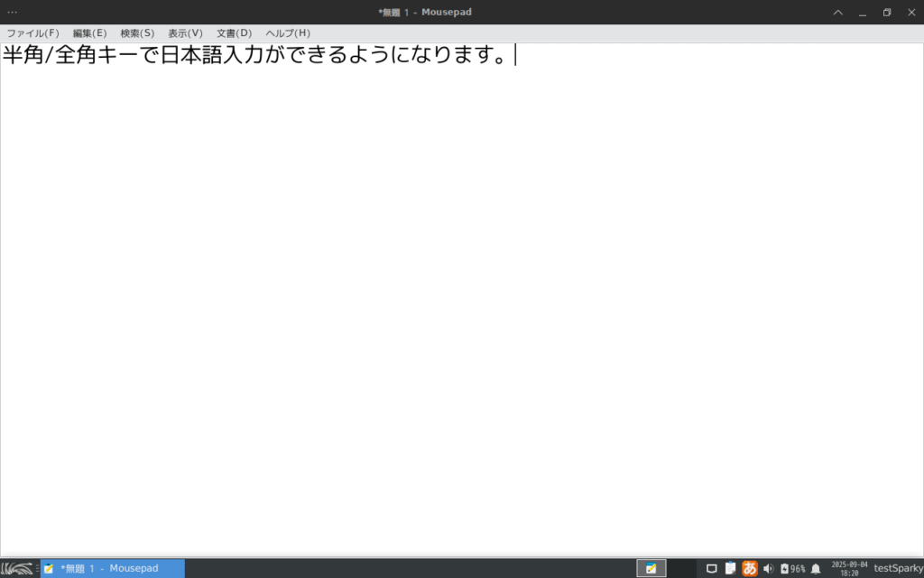Open the testSparky user menu
This screenshot has width=924, height=578.
[x=898, y=568]
